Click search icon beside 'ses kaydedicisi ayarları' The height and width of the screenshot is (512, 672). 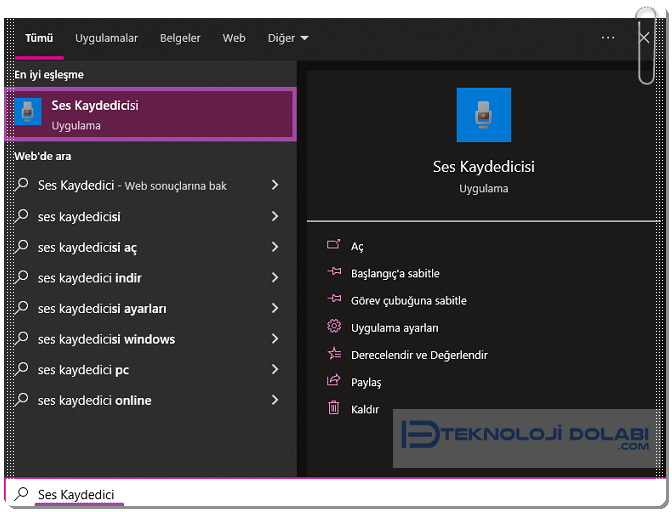(x=21, y=308)
